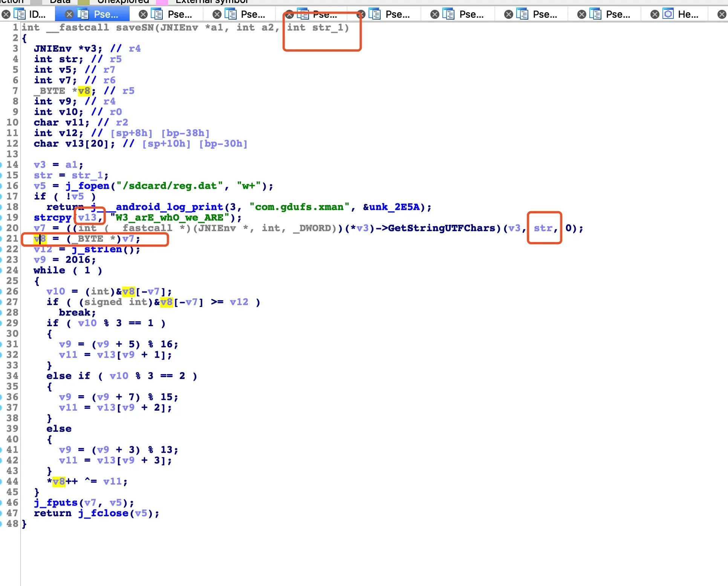Viewport: 728px width, 586px height.
Task: Switch to the IDA View tab
Action: [x=37, y=15]
